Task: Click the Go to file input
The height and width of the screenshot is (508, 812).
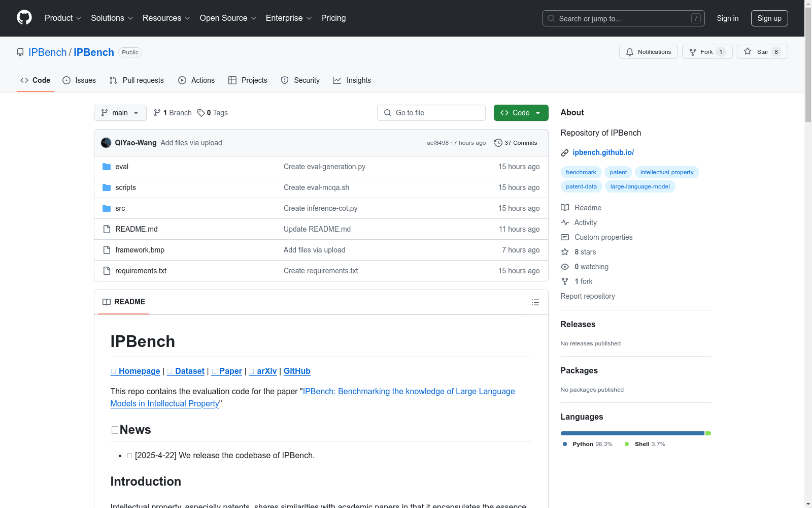Action: (x=431, y=113)
